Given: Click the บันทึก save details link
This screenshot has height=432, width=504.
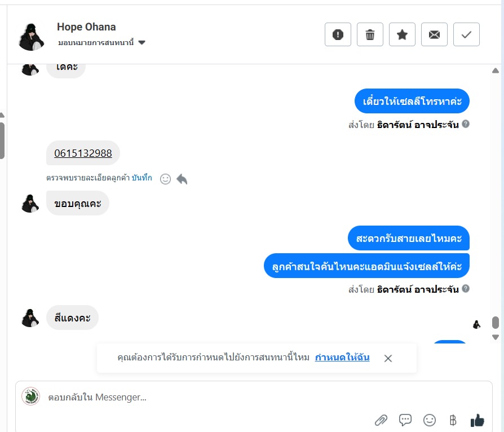Looking at the screenshot, I should point(142,178).
